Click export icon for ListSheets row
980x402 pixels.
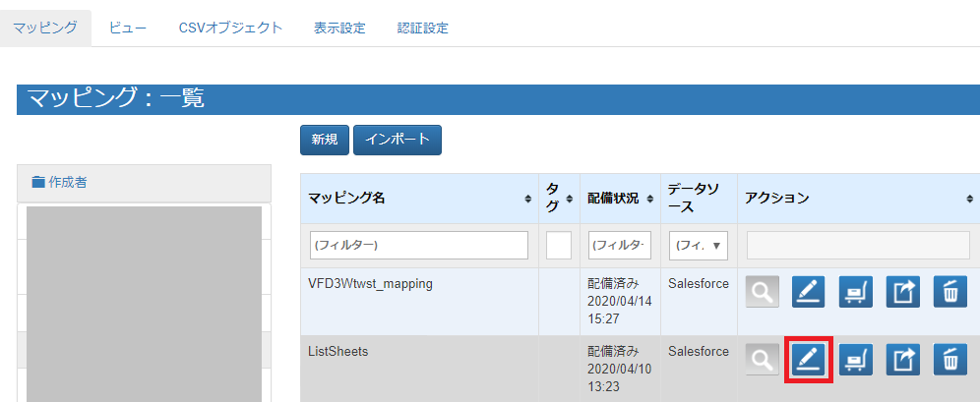(x=902, y=361)
